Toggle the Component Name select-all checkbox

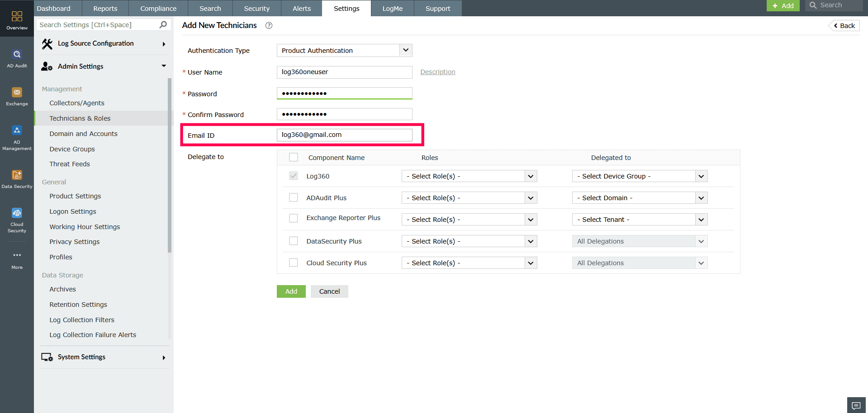(x=294, y=157)
